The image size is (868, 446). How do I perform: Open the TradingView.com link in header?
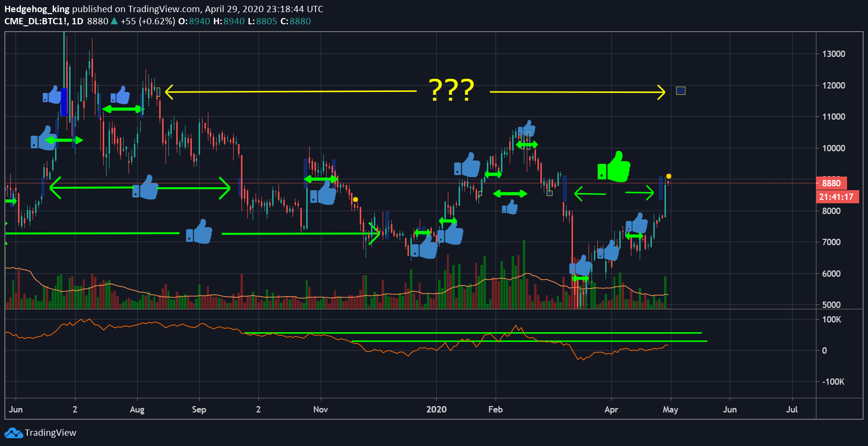point(164,9)
